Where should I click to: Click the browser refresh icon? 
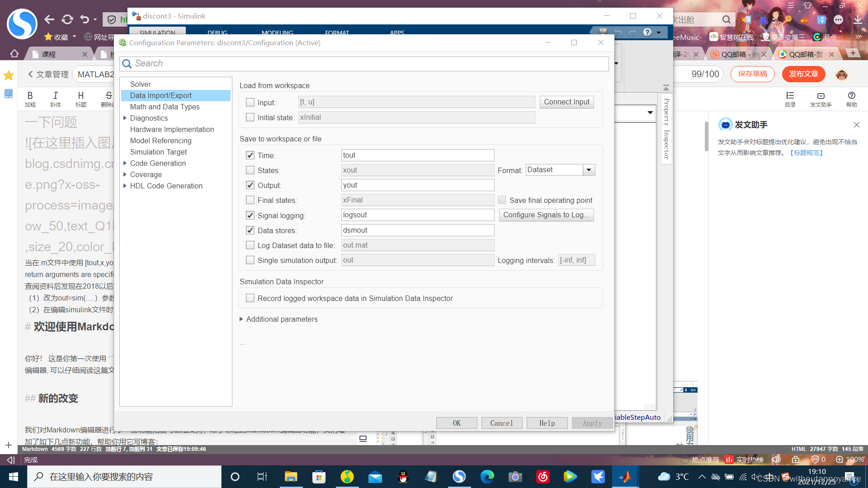[x=67, y=19]
